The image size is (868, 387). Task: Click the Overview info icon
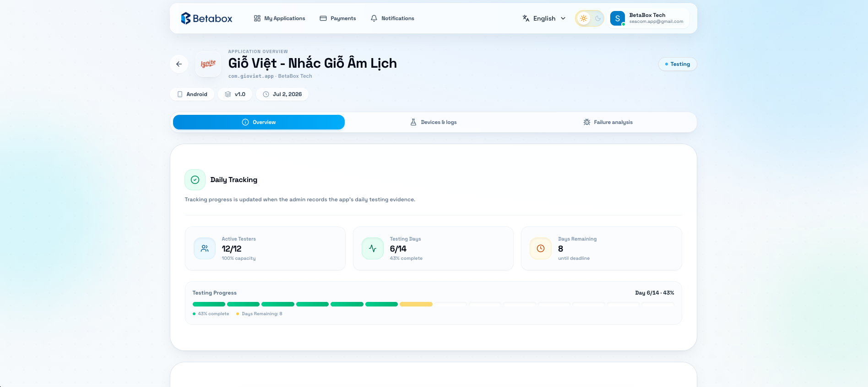point(245,122)
